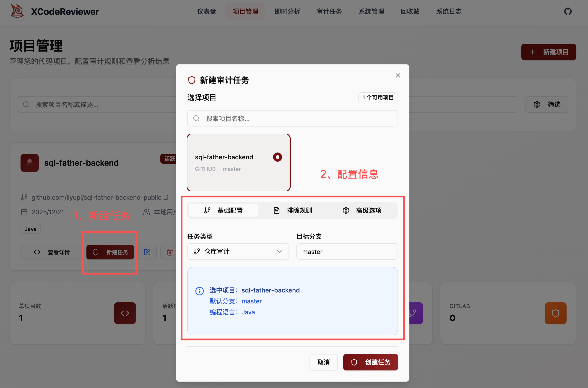This screenshot has height=388, width=588.
Task: Open the 任务类型 dropdown showing 仓库审计
Action: coord(238,251)
